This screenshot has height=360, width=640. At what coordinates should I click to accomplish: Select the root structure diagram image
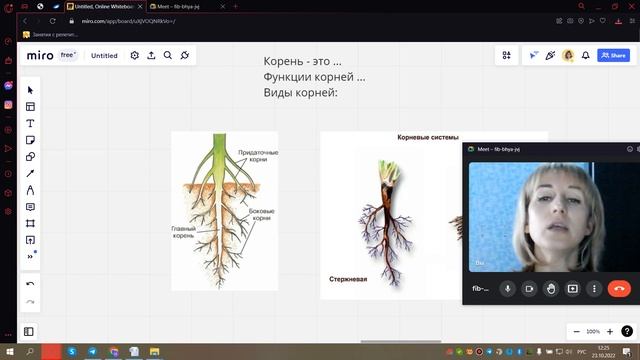point(224,211)
